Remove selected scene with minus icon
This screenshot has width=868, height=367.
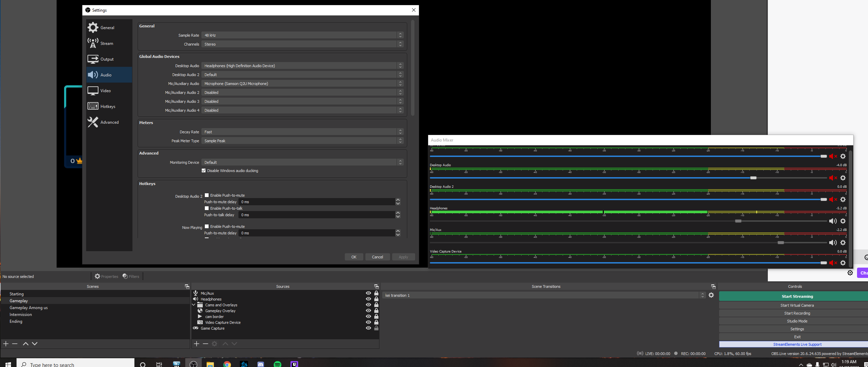click(x=15, y=344)
